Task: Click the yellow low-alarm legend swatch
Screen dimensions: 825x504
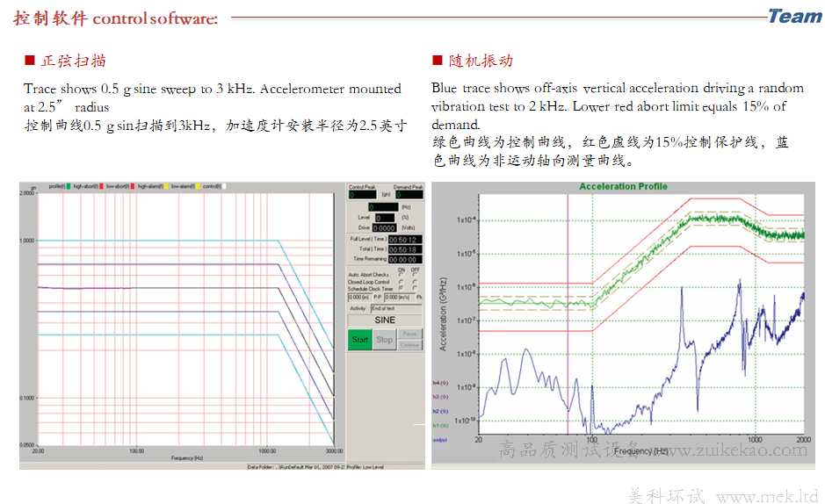Action: pyautogui.click(x=198, y=186)
